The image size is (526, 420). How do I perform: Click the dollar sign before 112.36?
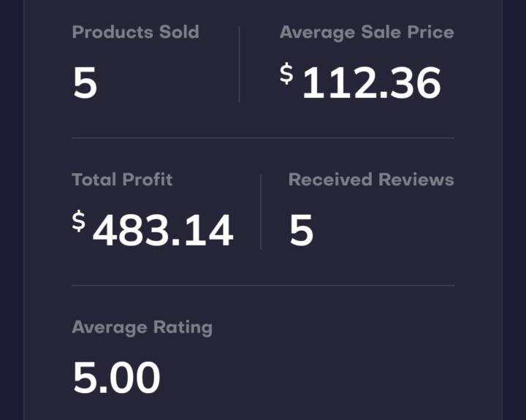click(286, 74)
